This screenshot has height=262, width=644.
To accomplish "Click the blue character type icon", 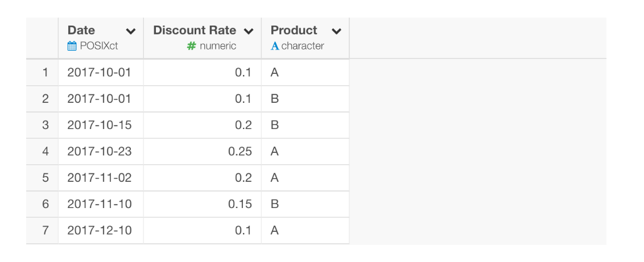I will pos(275,47).
